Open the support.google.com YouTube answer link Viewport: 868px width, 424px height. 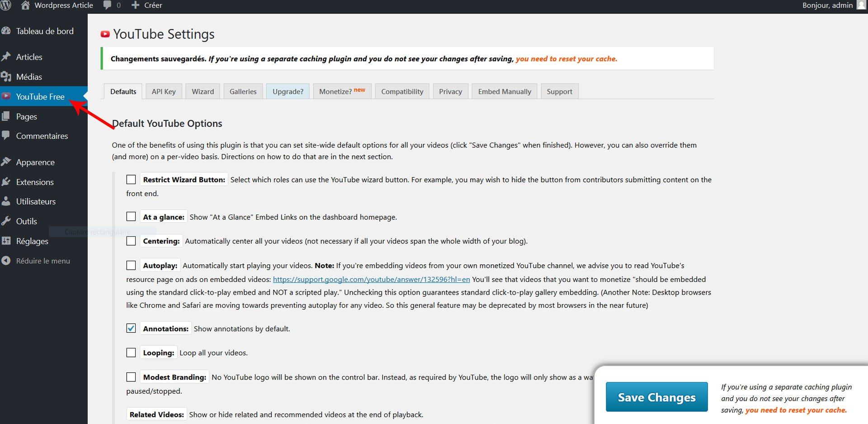(371, 279)
